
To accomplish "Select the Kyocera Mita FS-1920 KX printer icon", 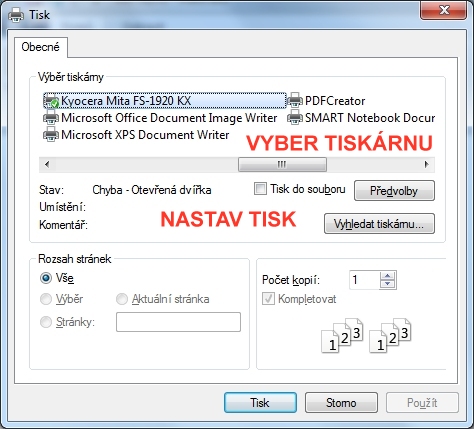I will tap(51, 101).
